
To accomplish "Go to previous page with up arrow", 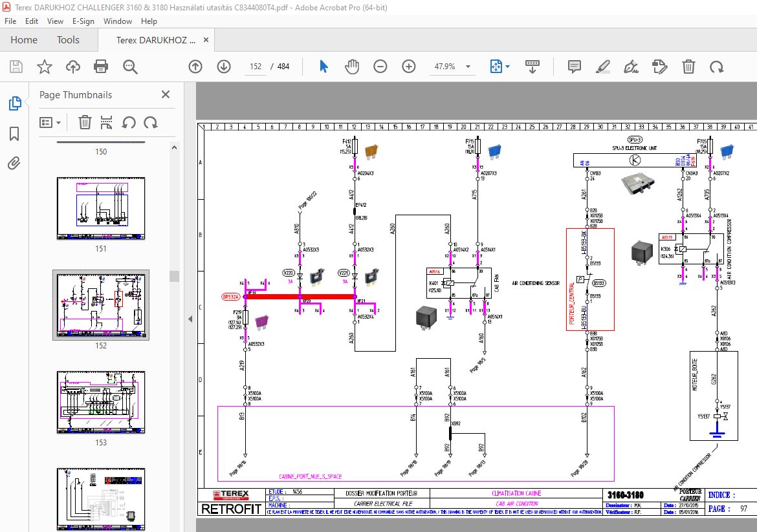I will [195, 67].
